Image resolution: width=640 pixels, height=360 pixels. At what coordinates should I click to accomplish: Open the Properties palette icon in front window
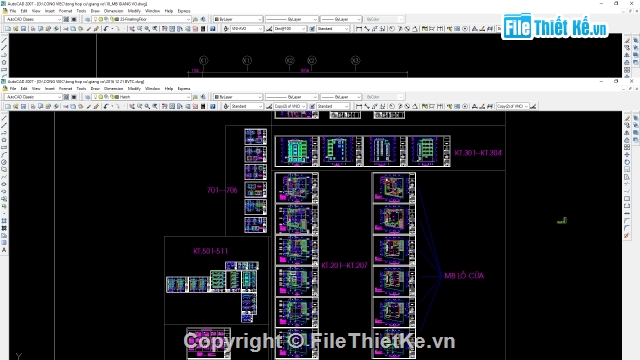click(x=164, y=107)
